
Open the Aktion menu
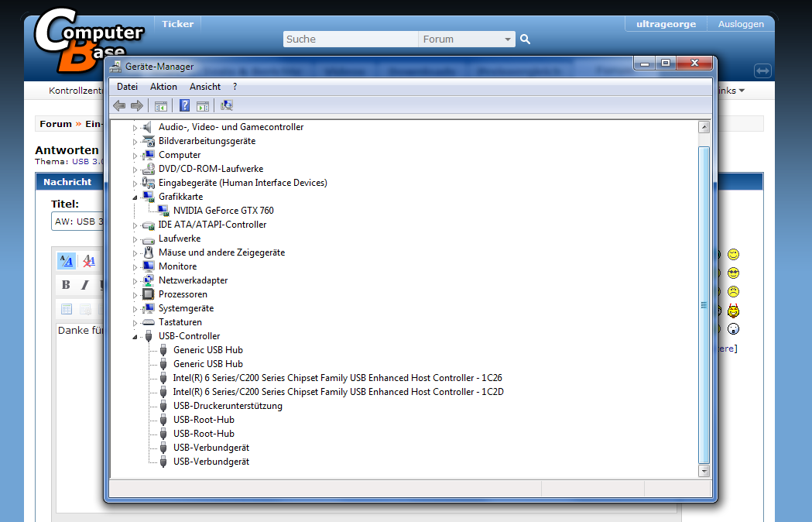point(163,87)
